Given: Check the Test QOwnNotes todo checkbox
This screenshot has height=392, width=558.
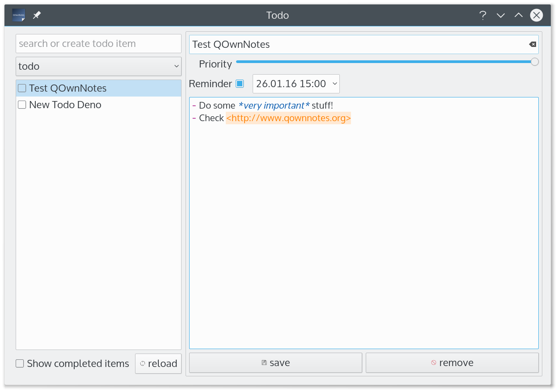Looking at the screenshot, I should click(22, 88).
